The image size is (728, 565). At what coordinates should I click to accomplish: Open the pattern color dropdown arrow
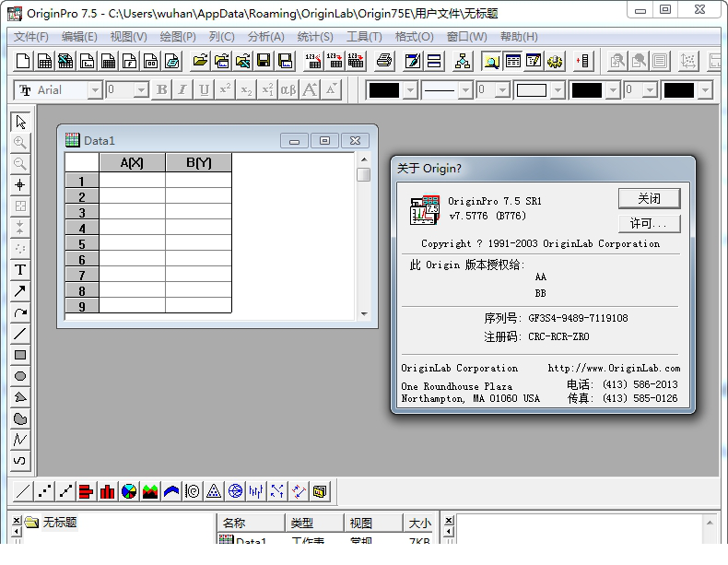coord(613,90)
